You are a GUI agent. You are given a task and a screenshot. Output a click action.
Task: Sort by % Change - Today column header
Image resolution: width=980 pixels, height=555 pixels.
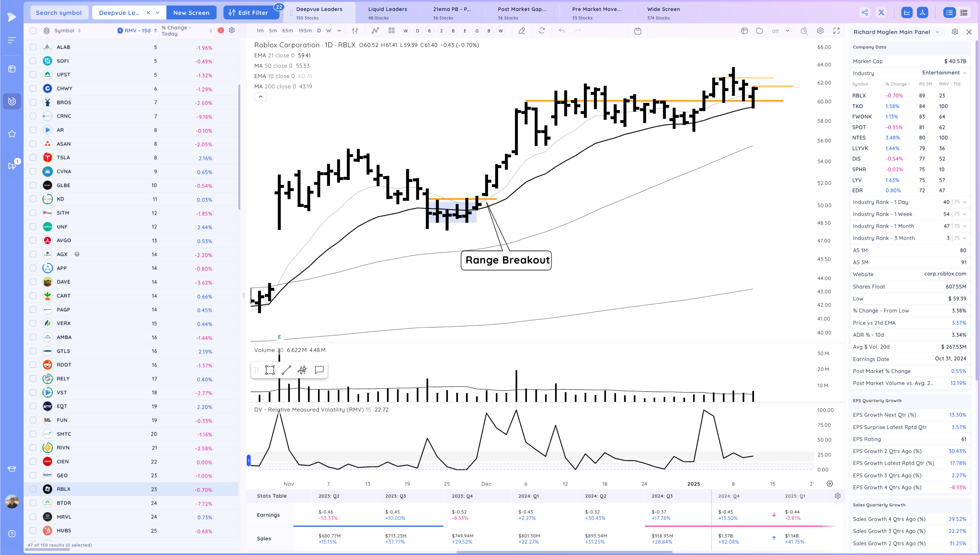[x=186, y=31]
